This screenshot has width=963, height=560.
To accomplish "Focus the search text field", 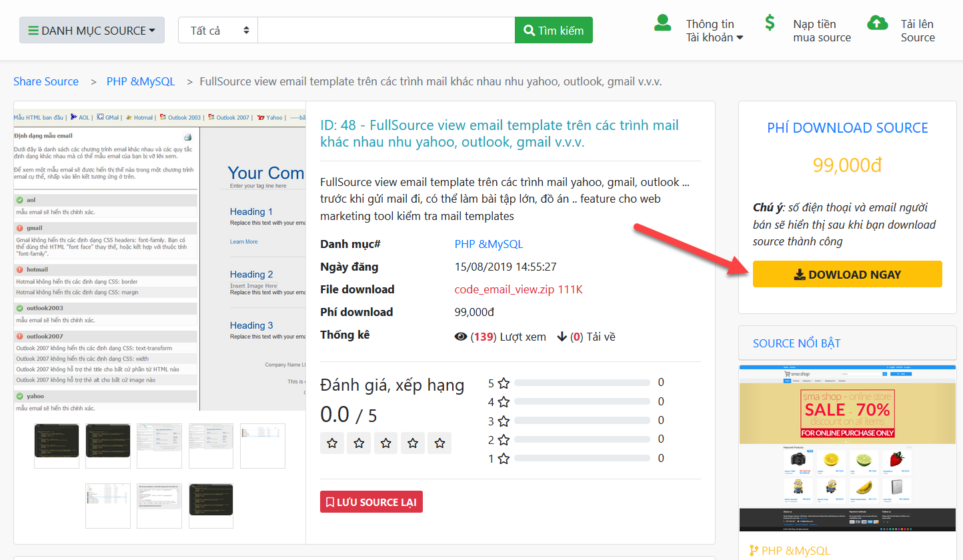I will [x=386, y=30].
